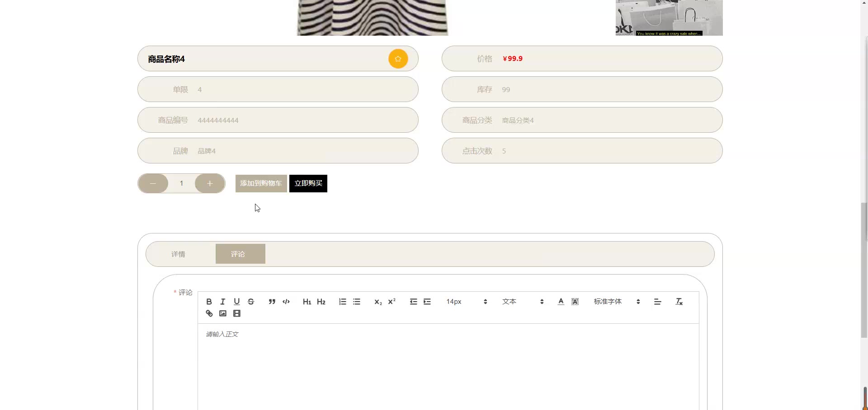Screen dimensions: 868x410
Task: Open the 标准字体 font family dropdown
Action: click(617, 302)
